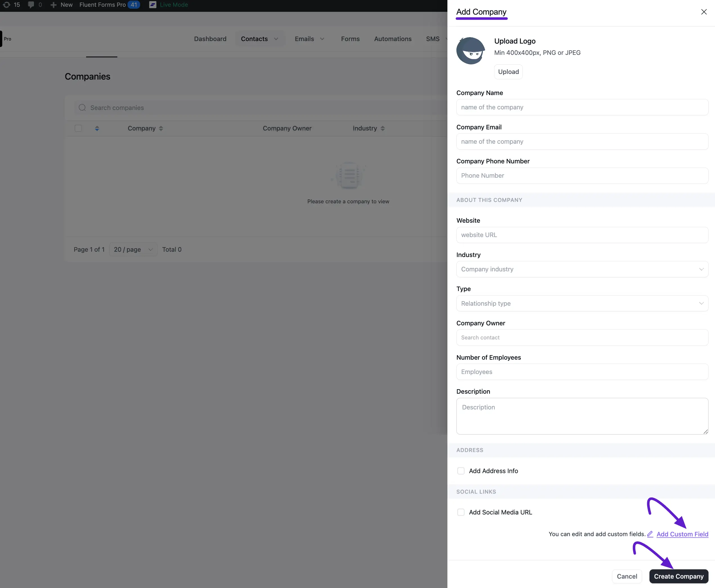Go to the Dashboard tab

click(x=210, y=39)
